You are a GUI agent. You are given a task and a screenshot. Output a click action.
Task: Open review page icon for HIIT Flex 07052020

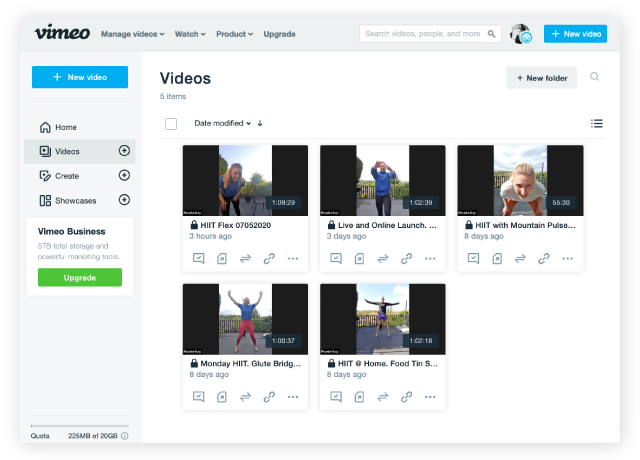198,258
